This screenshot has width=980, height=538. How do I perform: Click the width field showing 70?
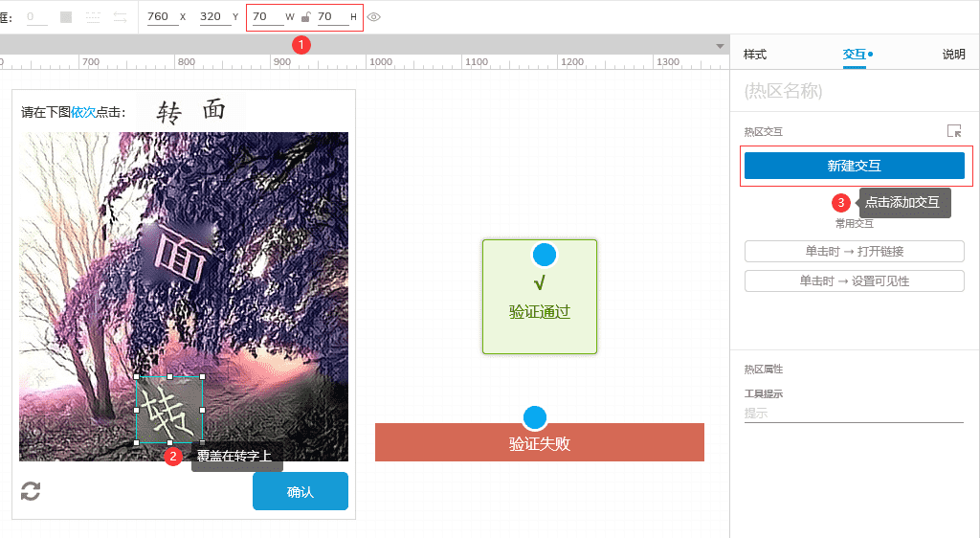click(x=268, y=17)
